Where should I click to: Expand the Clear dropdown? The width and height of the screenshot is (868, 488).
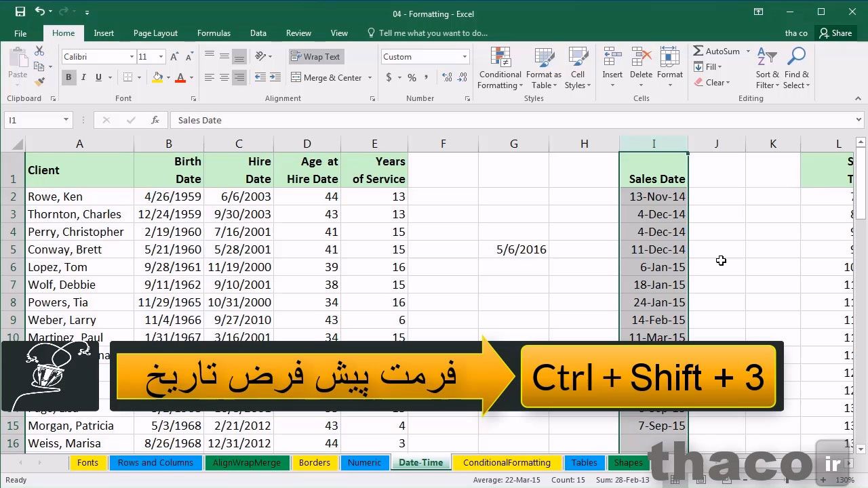(728, 83)
